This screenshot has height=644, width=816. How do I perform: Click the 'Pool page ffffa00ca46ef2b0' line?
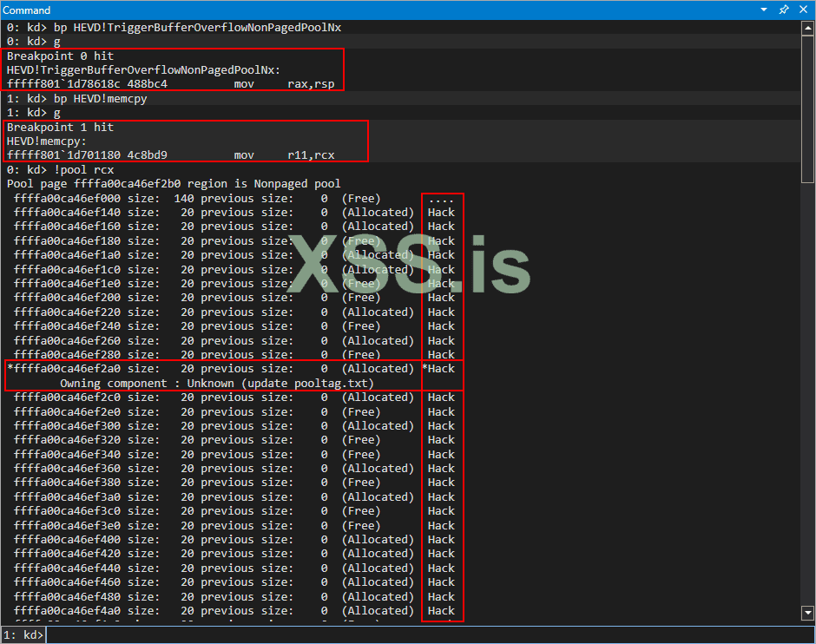[174, 184]
